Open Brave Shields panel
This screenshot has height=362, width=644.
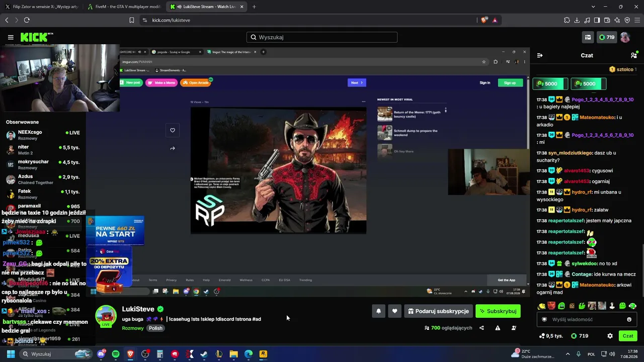(484, 20)
